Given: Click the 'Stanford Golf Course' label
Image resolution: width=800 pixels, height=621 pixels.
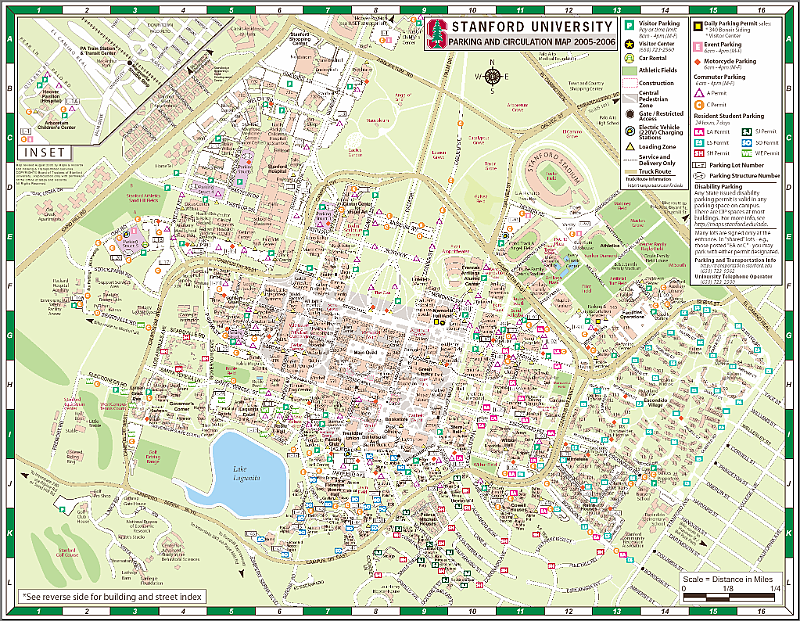Looking at the screenshot, I should (x=67, y=553).
